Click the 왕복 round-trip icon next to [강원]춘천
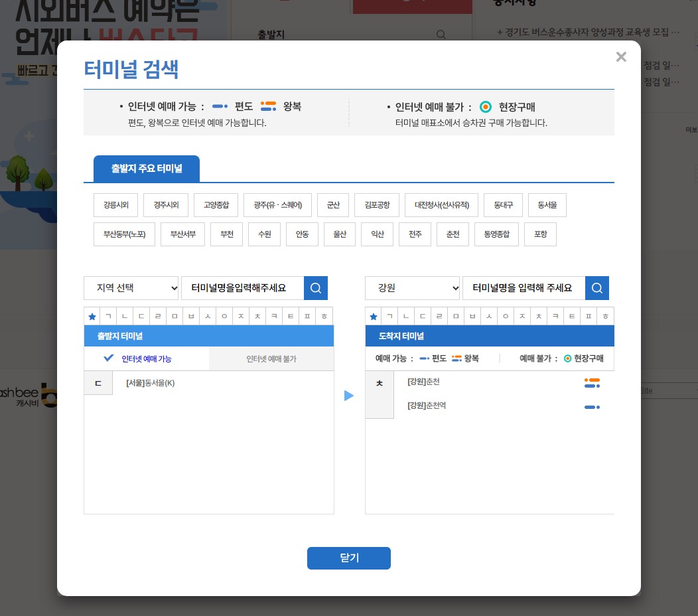The height and width of the screenshot is (616, 698). point(593,383)
